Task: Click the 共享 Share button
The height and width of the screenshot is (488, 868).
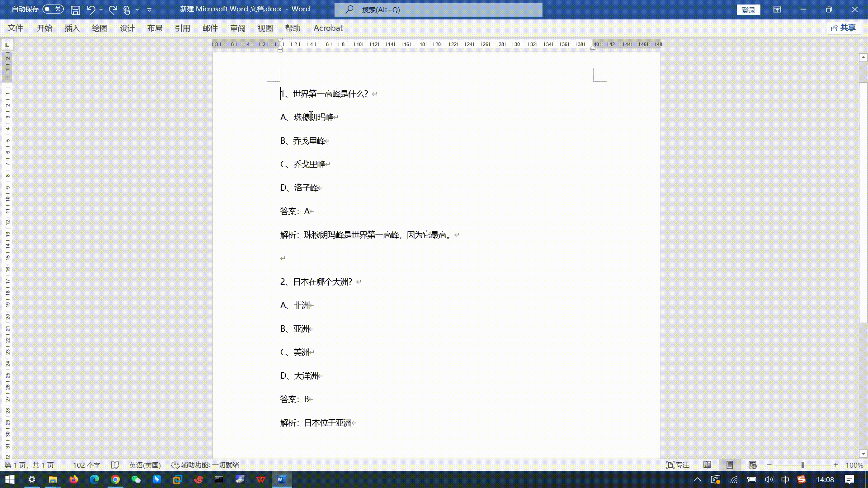Action: click(x=844, y=28)
